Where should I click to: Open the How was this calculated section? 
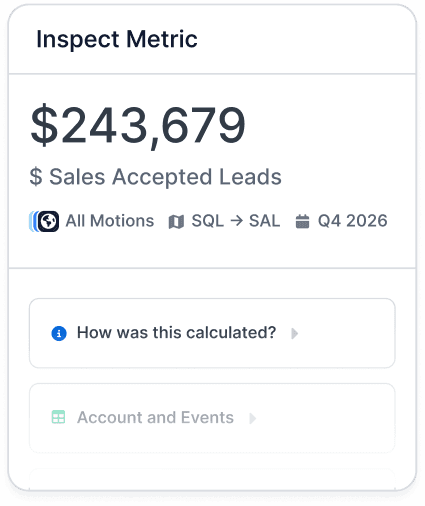click(212, 333)
